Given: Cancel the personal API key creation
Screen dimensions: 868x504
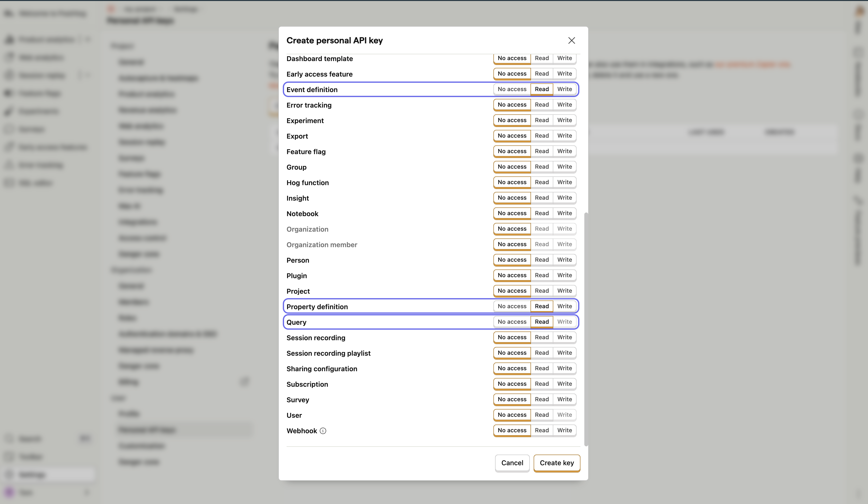Looking at the screenshot, I should [x=512, y=463].
